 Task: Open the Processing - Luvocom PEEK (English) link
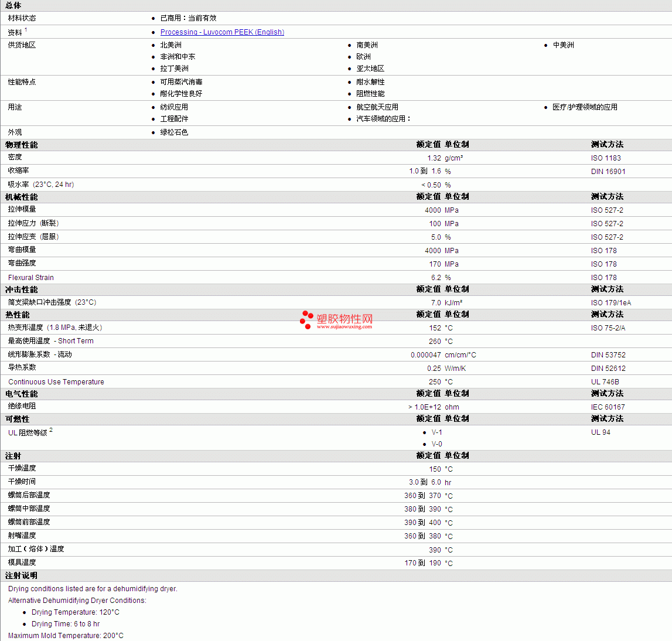[x=222, y=32]
